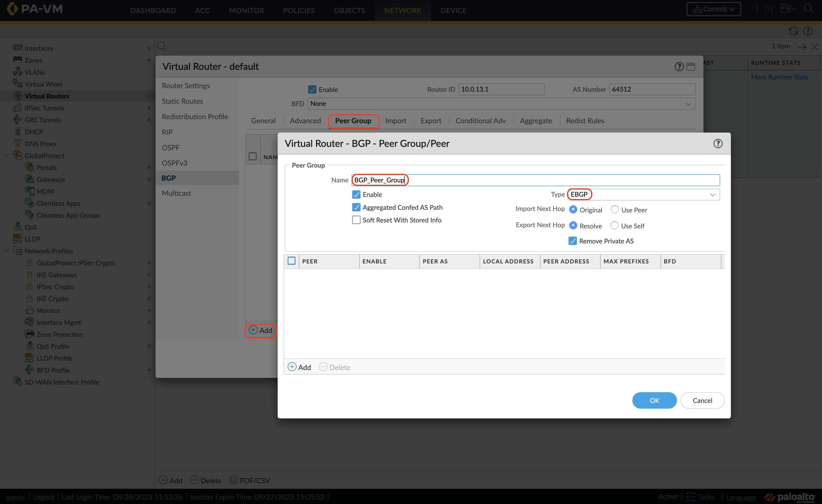Image resolution: width=822 pixels, height=504 pixels.
Task: Click the Add peer plus icon
Action: 292,367
